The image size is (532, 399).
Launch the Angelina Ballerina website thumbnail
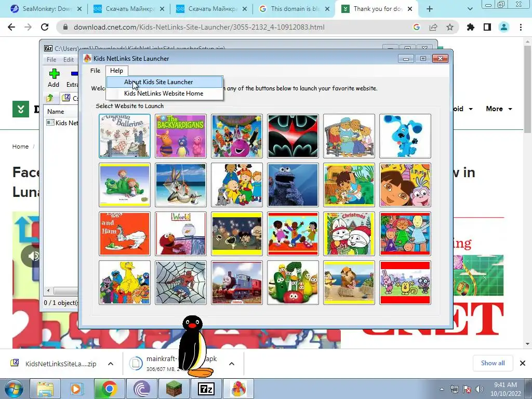click(125, 136)
